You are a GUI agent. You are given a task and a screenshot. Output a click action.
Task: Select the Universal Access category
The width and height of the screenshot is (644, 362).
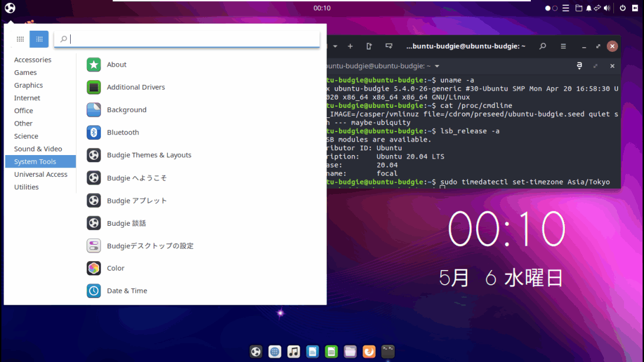(x=40, y=175)
